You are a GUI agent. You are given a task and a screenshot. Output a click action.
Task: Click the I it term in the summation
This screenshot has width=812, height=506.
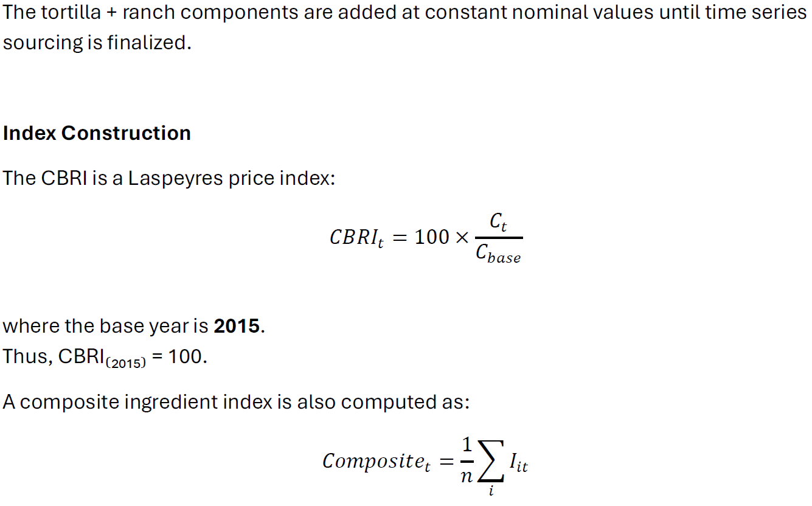point(518,465)
